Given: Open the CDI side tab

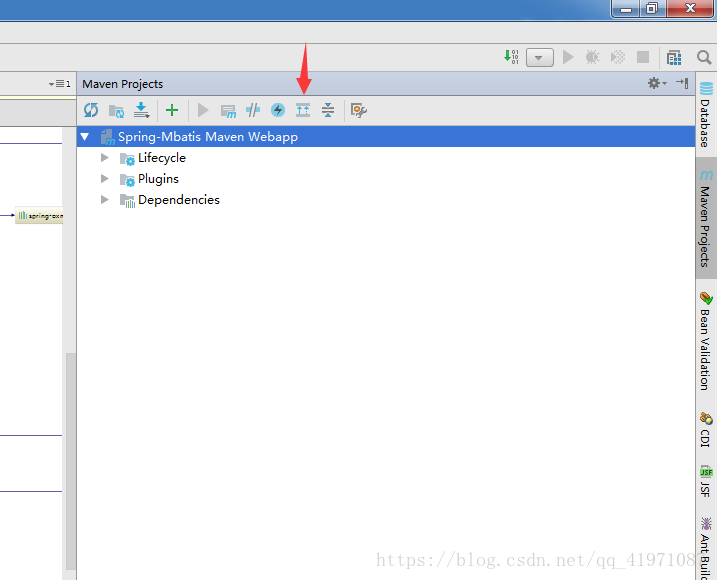Looking at the screenshot, I should [x=706, y=430].
